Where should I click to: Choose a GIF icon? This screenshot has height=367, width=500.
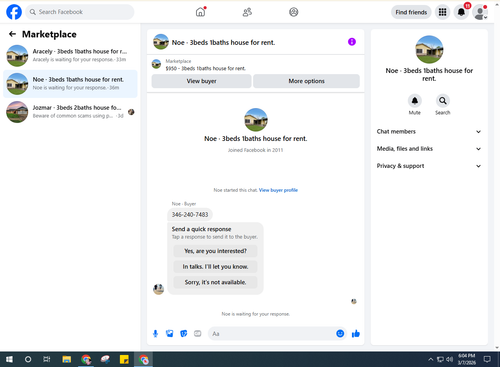click(x=198, y=333)
